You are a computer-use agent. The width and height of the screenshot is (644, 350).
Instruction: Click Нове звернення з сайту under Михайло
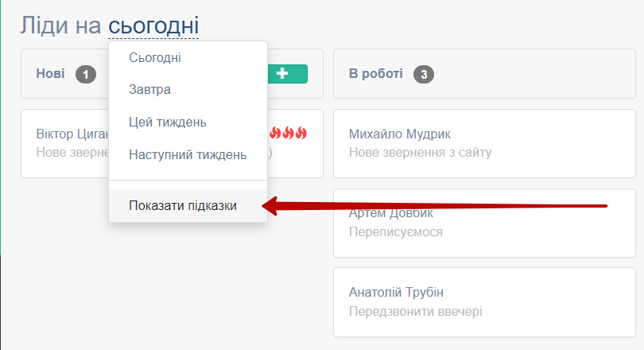coord(420,152)
